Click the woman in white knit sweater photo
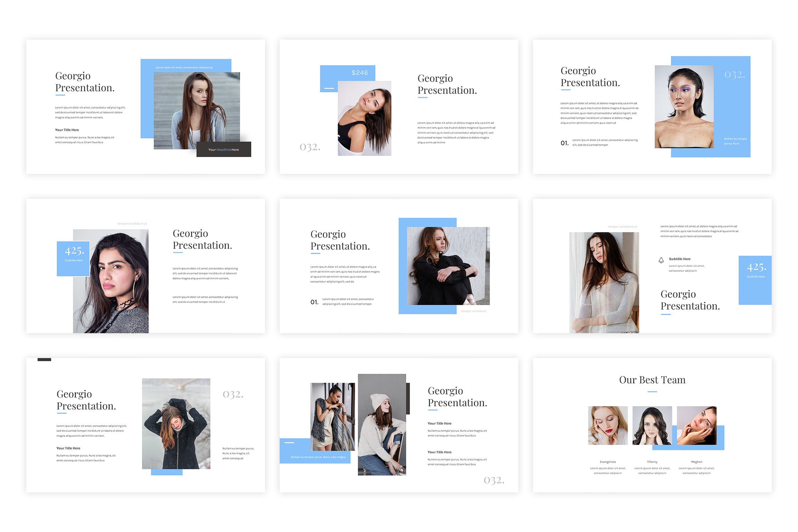798x532 pixels. (x=604, y=282)
